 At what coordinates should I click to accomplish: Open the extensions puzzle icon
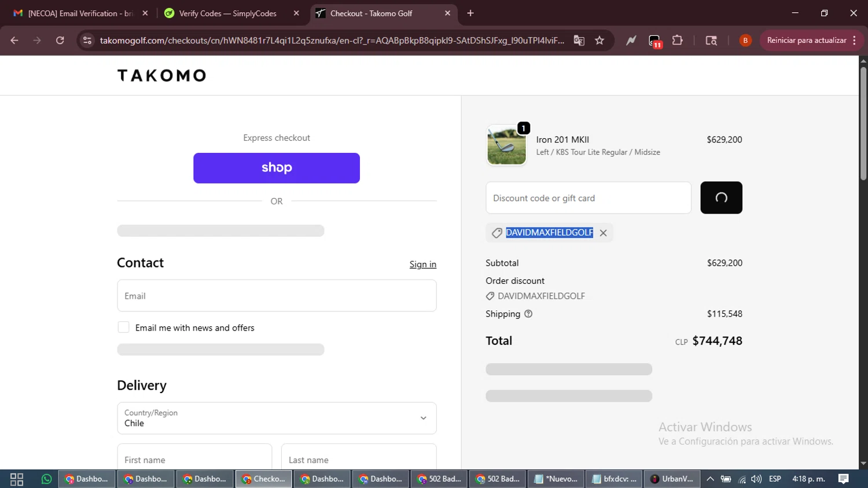click(x=678, y=41)
